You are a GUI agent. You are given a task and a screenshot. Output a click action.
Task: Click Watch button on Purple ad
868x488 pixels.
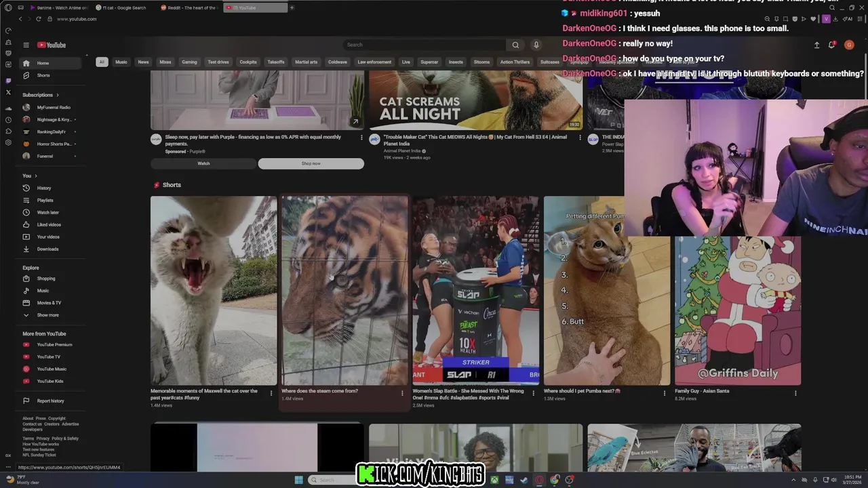coord(203,163)
